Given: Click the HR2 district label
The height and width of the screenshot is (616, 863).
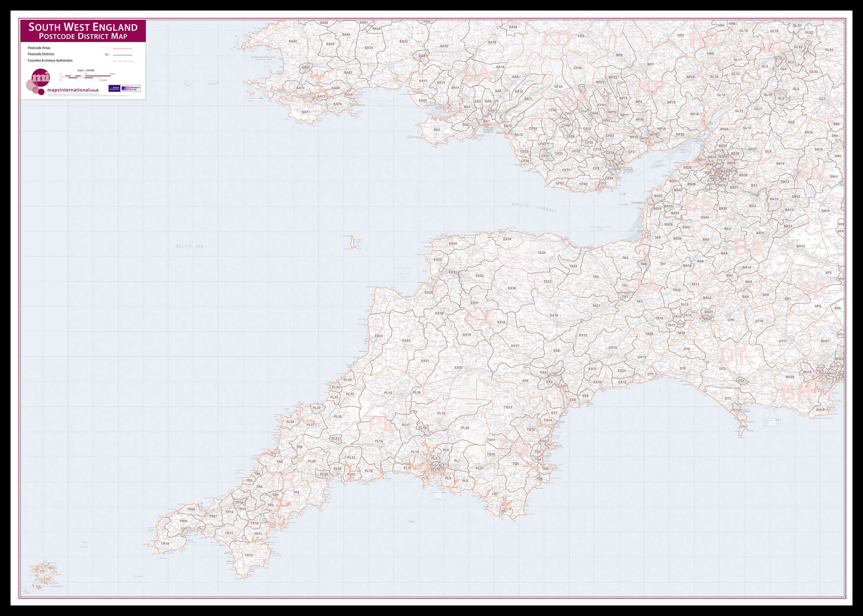Looking at the screenshot, I should coord(681,35).
